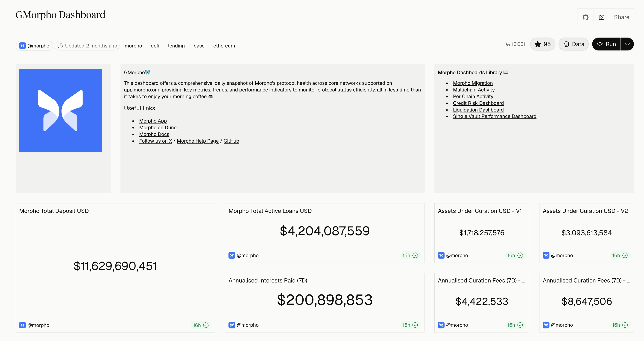Click the Morpho Dashboards Library heading
This screenshot has width=644, height=341.
click(x=473, y=73)
